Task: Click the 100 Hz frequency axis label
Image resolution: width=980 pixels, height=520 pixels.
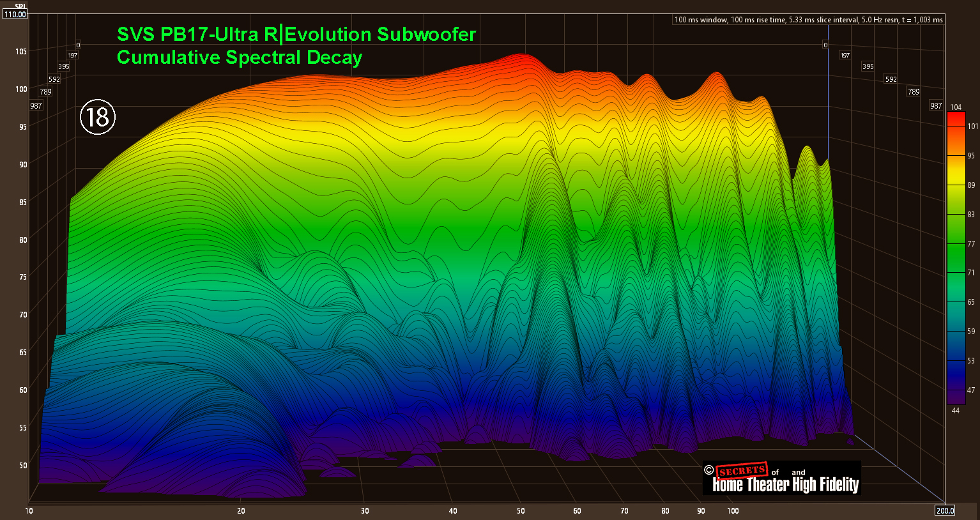Action: click(733, 510)
